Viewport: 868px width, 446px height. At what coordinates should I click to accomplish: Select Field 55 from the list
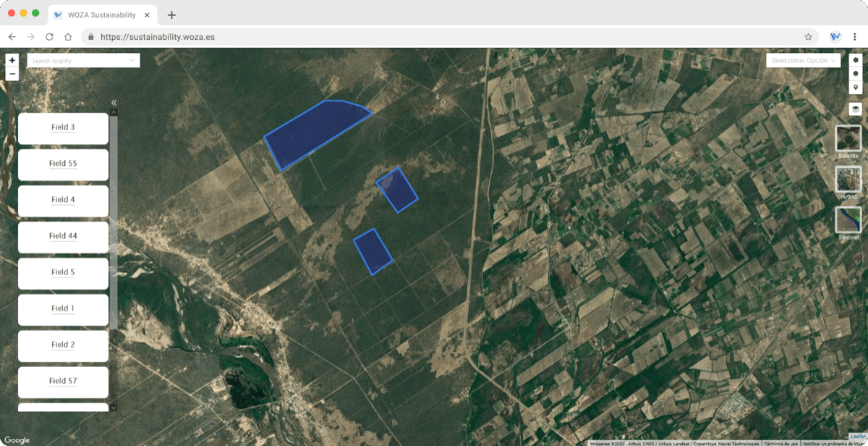pos(63,164)
